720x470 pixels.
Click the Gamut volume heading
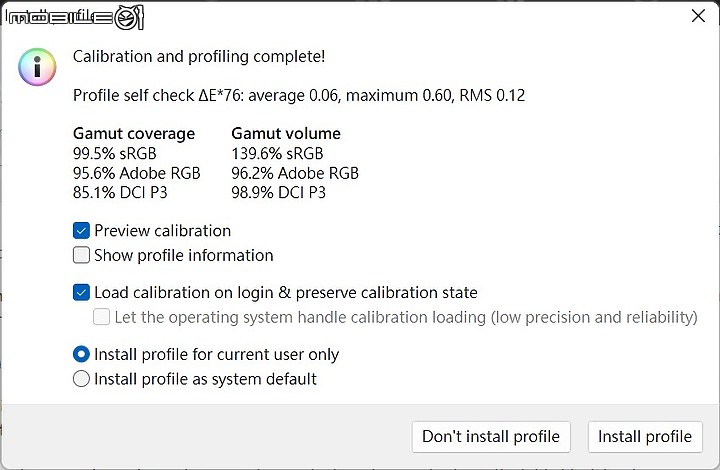coord(286,134)
